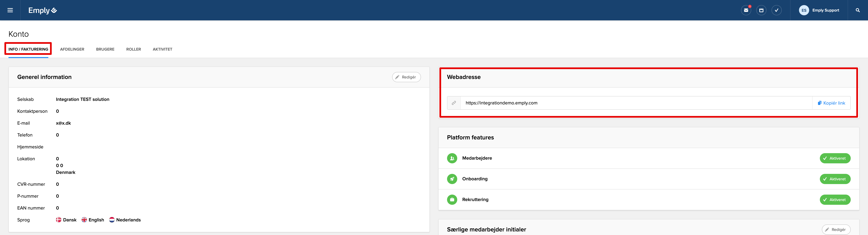Click the search magnifier icon
Viewport: 868px width, 235px height.
click(x=857, y=10)
